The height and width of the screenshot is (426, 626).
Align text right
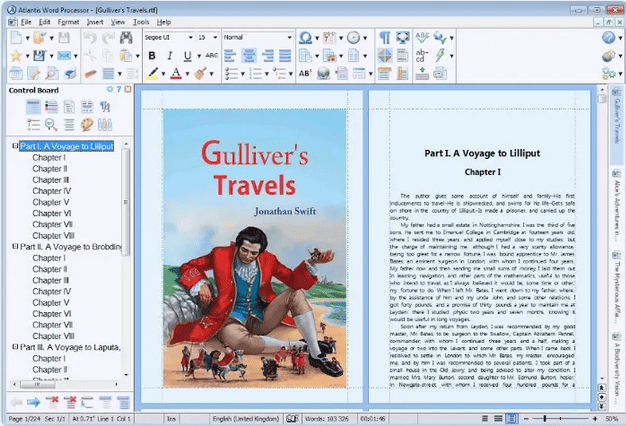tap(267, 55)
